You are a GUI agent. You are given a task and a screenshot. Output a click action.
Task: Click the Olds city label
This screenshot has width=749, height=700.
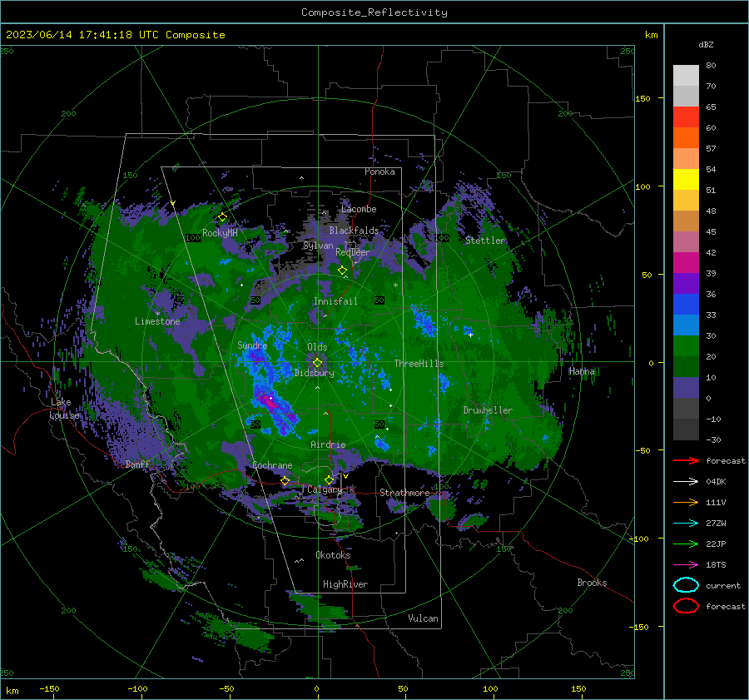pyautogui.click(x=317, y=346)
